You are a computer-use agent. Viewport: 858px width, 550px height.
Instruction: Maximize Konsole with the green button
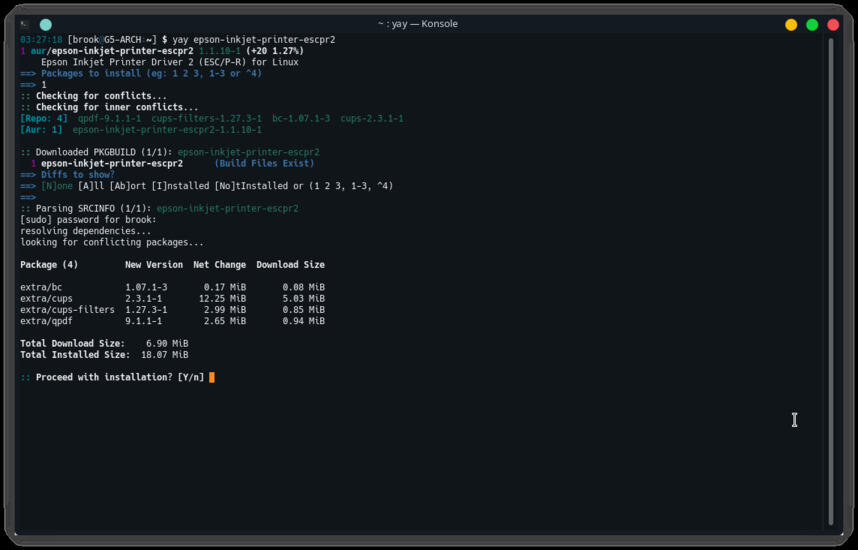(812, 25)
